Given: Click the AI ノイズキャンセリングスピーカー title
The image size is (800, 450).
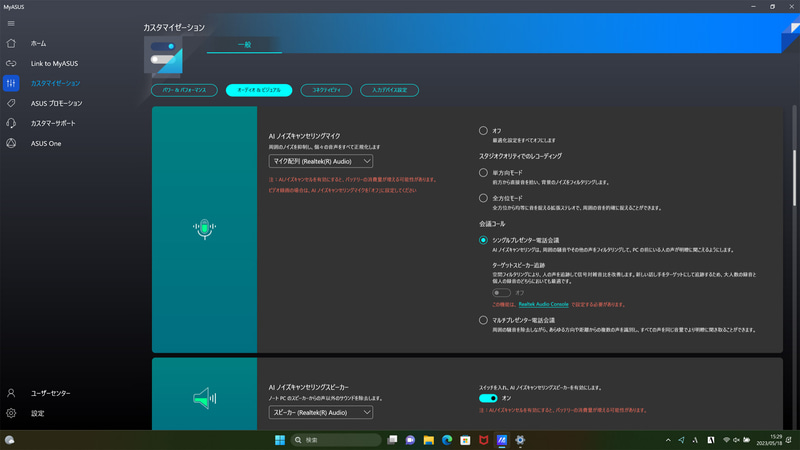Looking at the screenshot, I should coord(309,387).
